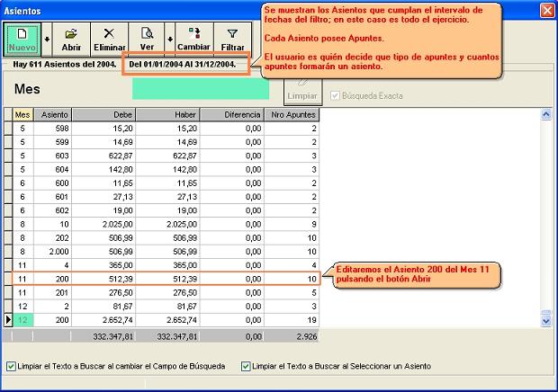This screenshot has height=392, width=558.
Task: Click the Ver magnifier button
Action: (147, 40)
